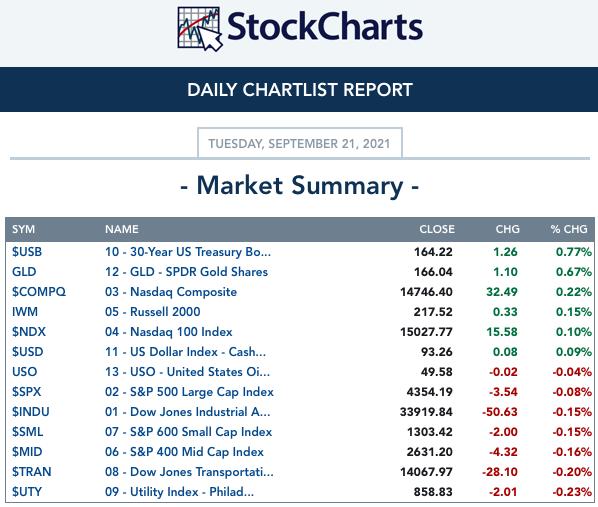Open the $USB symbol link
598x507 pixels.
point(27,252)
